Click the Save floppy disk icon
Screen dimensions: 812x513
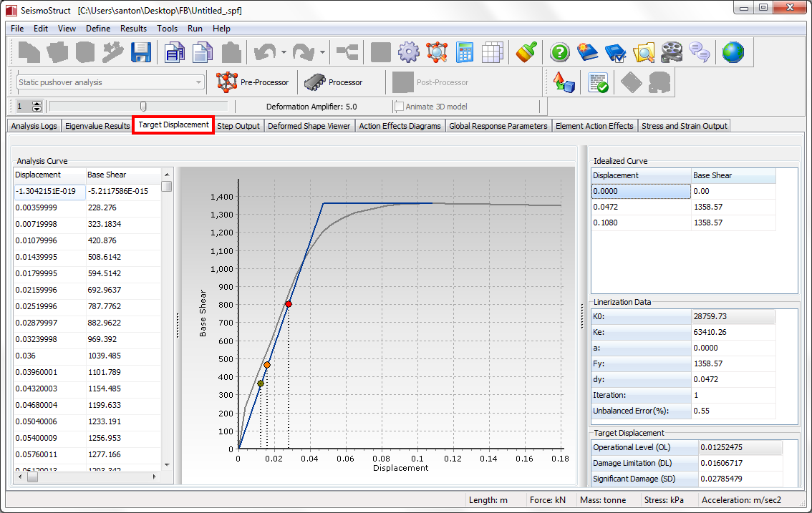click(140, 52)
